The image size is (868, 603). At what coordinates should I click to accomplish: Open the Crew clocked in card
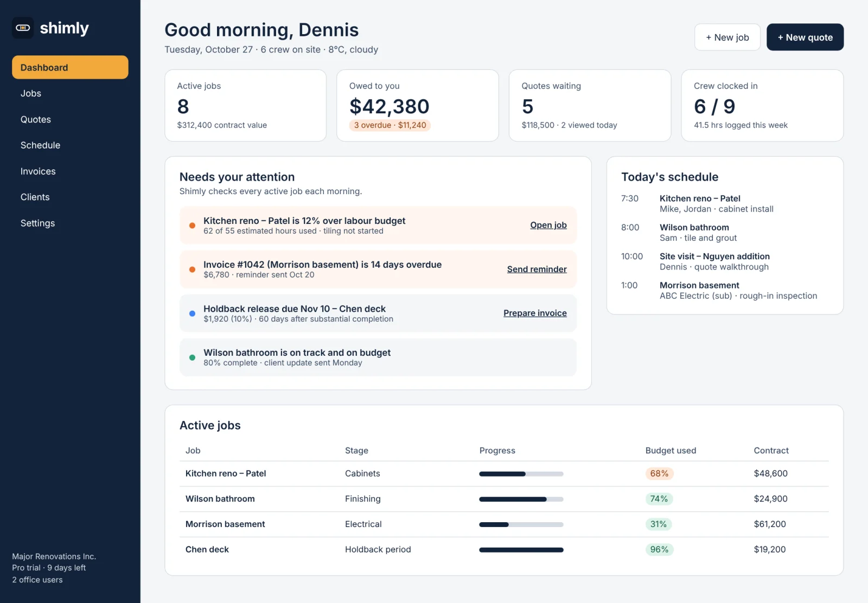pyautogui.click(x=762, y=105)
